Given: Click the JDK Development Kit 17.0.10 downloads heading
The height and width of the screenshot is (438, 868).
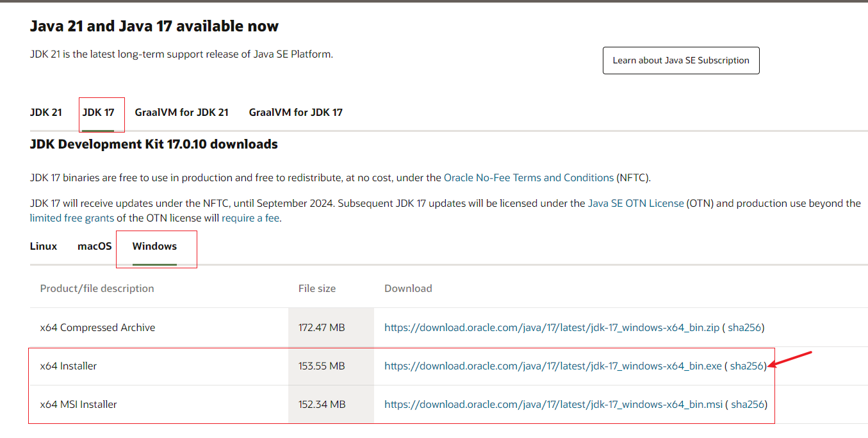Looking at the screenshot, I should 154,144.
